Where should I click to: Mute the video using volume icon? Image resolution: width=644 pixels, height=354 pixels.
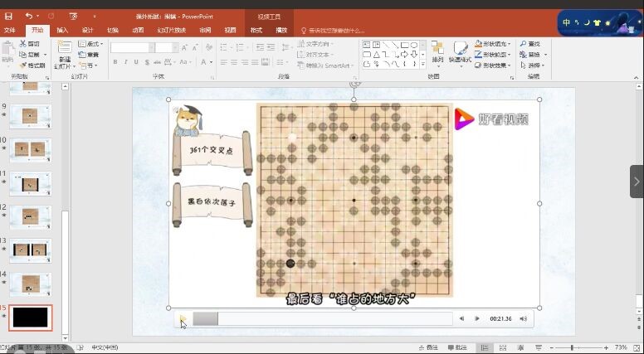tap(522, 318)
